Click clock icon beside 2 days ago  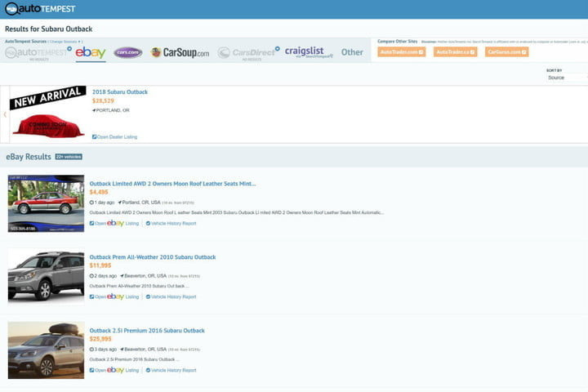tap(91, 276)
